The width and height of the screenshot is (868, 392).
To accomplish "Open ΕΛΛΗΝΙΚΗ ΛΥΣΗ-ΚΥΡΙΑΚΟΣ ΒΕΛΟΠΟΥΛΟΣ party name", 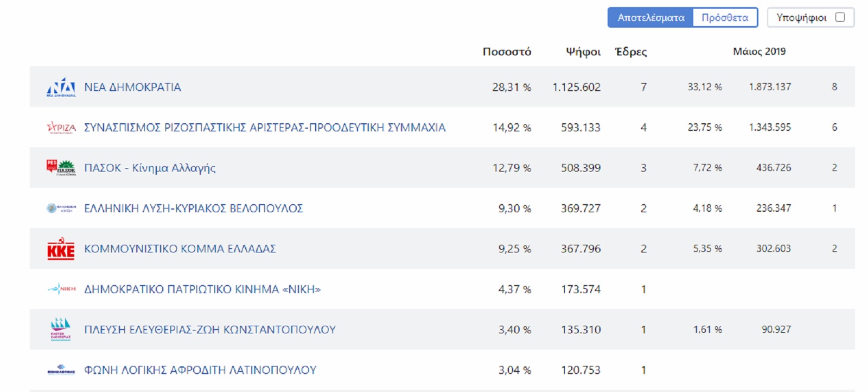I will [194, 208].
